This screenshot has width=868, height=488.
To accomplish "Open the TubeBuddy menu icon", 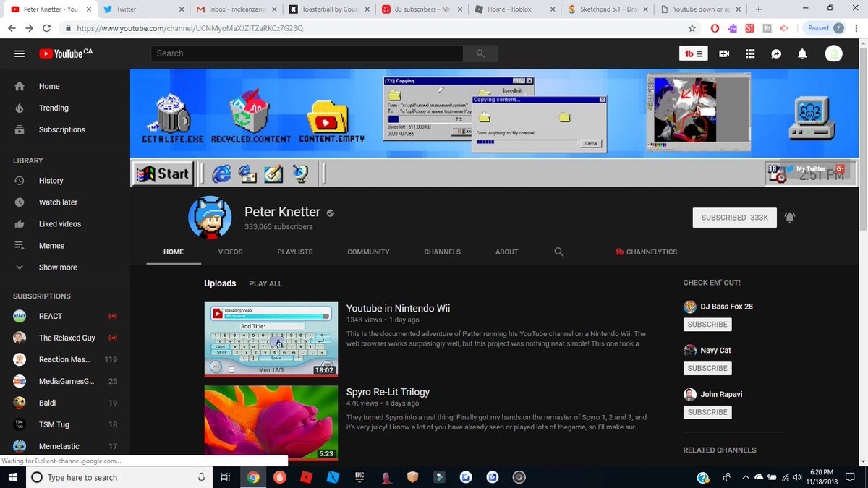I will click(693, 53).
